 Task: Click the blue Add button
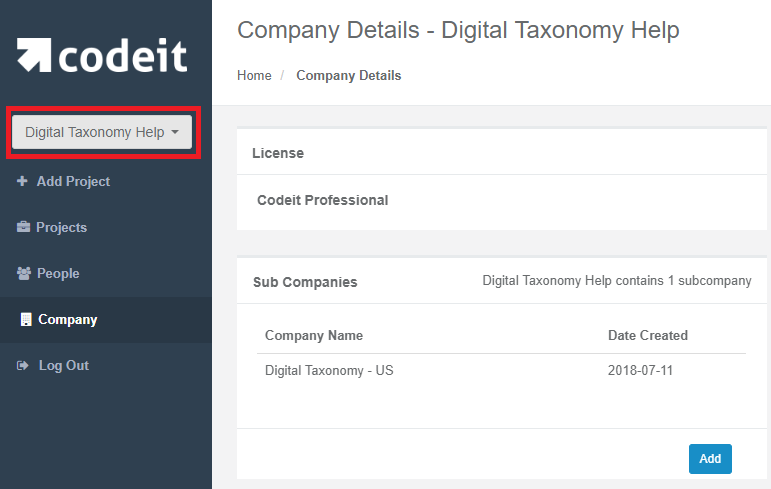click(710, 458)
